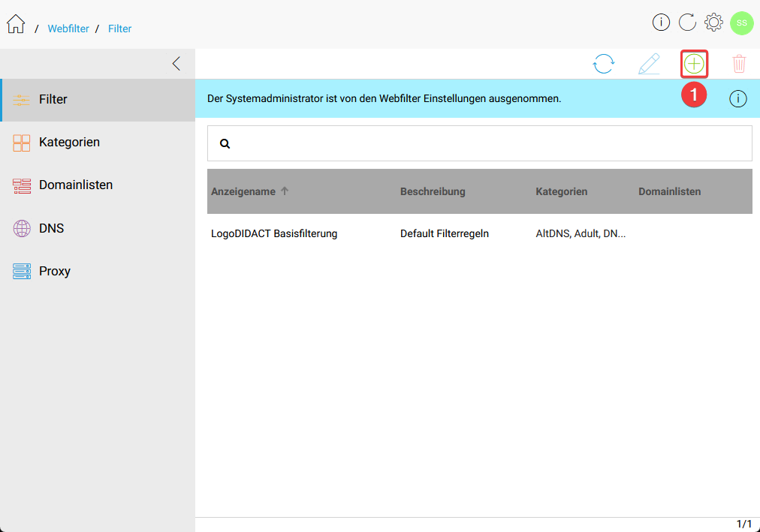Image resolution: width=760 pixels, height=532 pixels.
Task: Open Kategorien in the sidebar
Action: tap(98, 143)
